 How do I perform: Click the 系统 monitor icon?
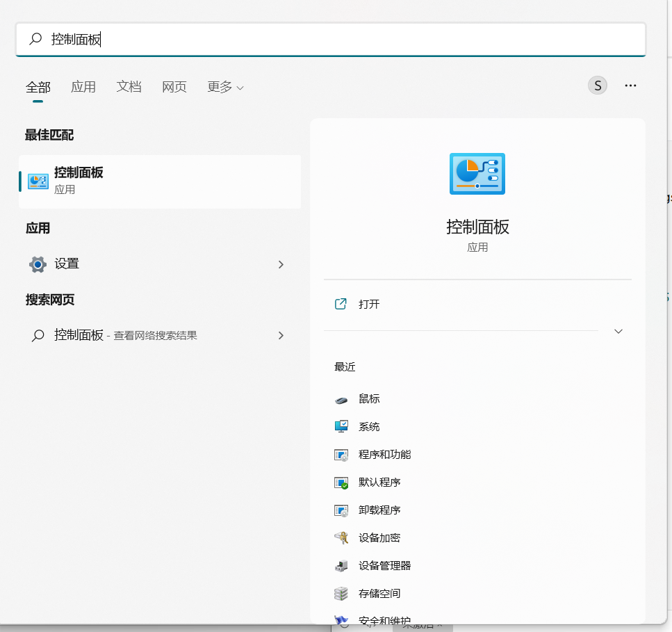(x=341, y=427)
